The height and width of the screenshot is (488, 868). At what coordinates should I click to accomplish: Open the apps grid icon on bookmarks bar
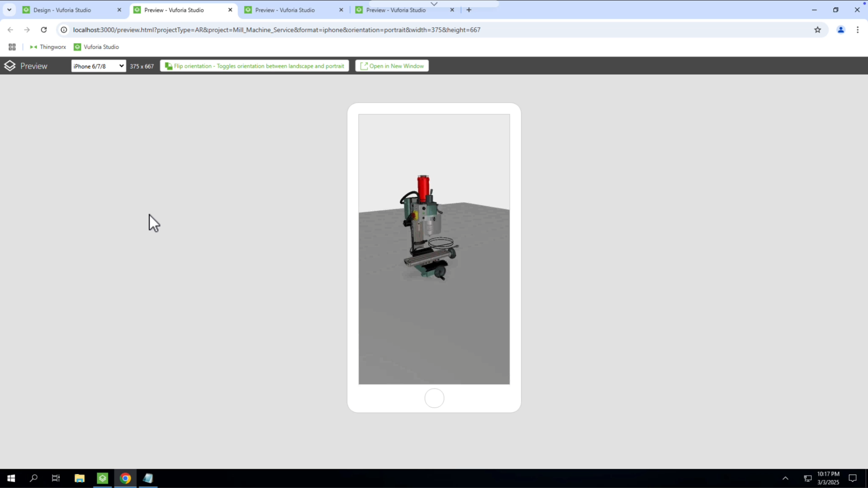coord(12,47)
